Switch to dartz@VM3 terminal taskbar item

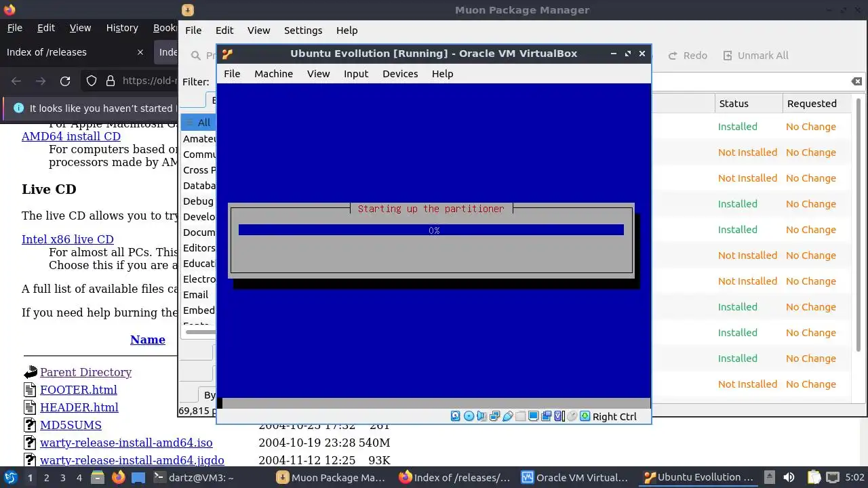click(210, 477)
